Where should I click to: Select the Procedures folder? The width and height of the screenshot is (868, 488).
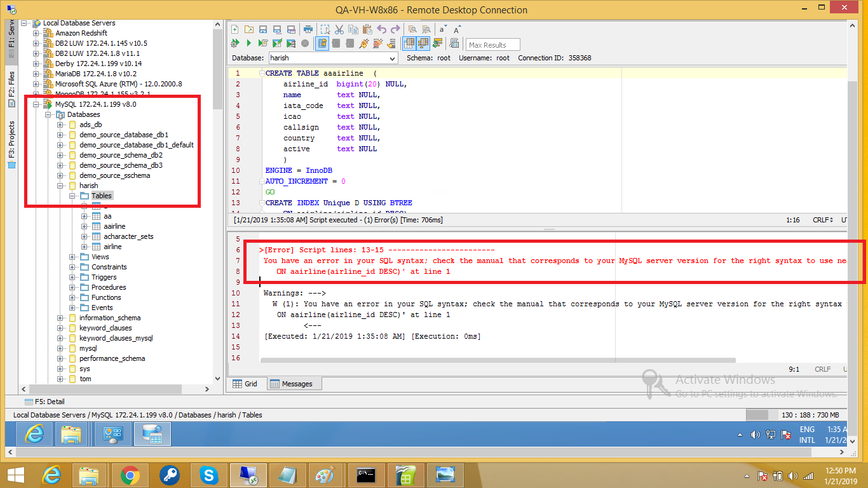(109, 287)
